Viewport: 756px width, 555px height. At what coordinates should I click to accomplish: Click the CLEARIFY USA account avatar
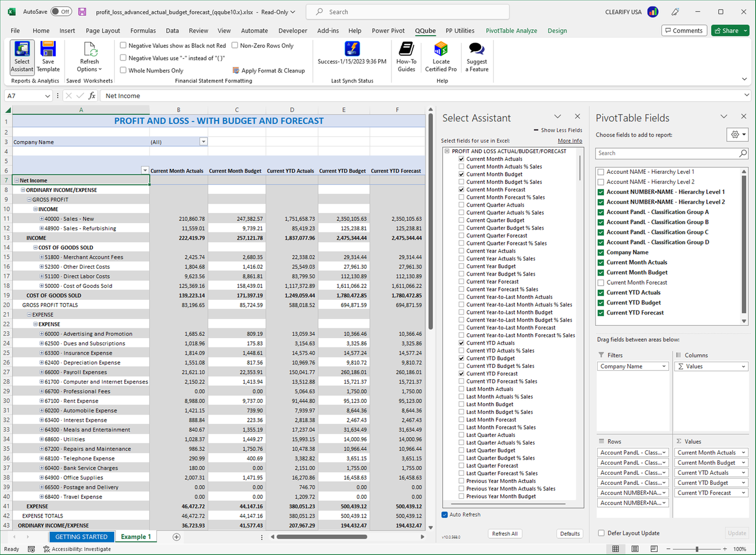click(x=653, y=12)
